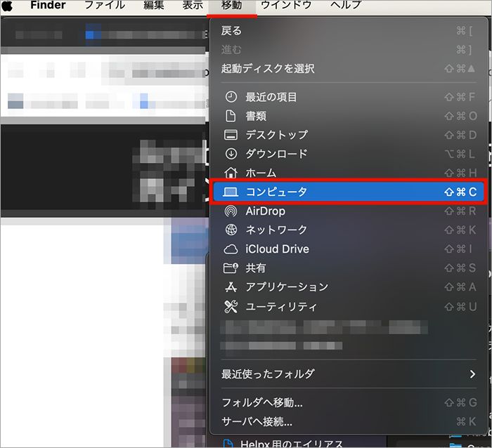Choose サーバへ接続...
Viewport: 492px width, 448px height.
(x=349, y=421)
